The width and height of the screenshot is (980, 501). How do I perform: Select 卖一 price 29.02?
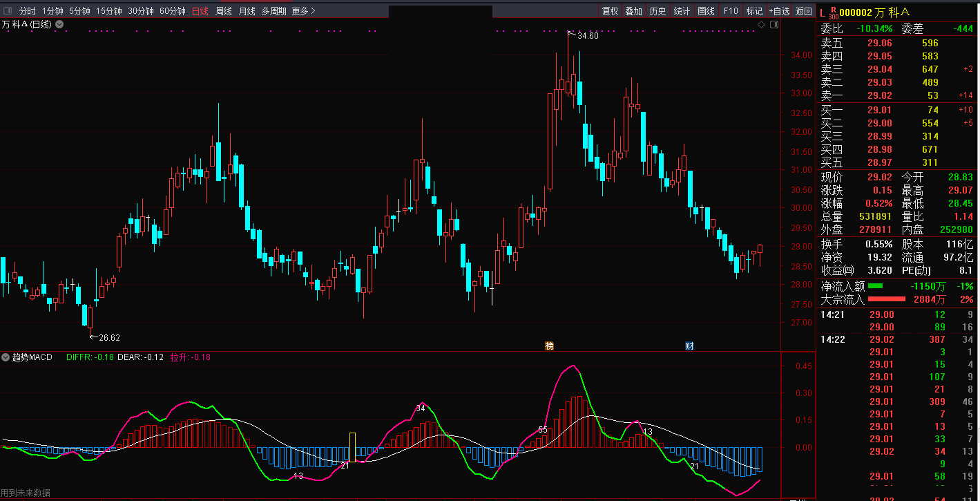click(880, 95)
